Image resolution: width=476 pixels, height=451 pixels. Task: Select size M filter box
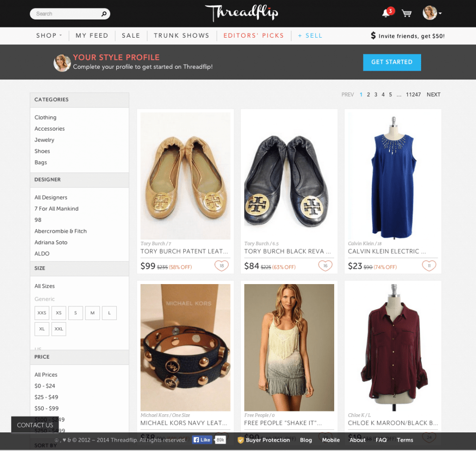point(93,313)
